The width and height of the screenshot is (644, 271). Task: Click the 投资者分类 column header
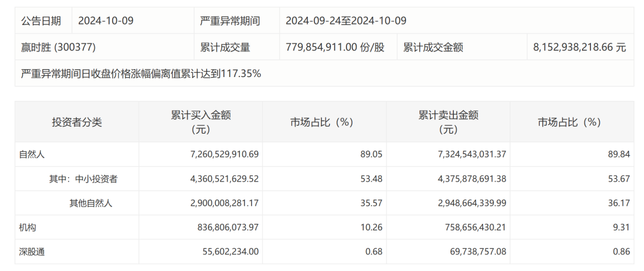coord(77,122)
